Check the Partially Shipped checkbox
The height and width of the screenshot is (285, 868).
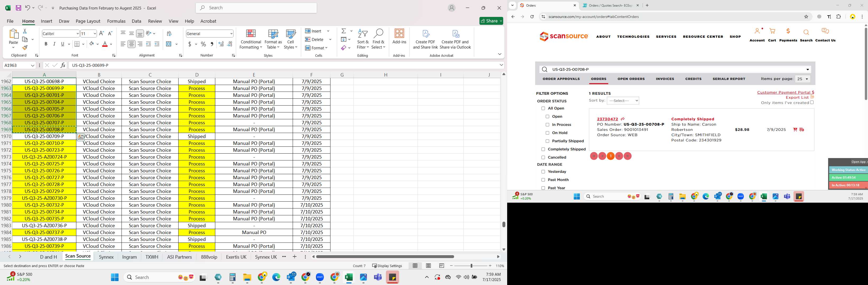[x=547, y=141]
